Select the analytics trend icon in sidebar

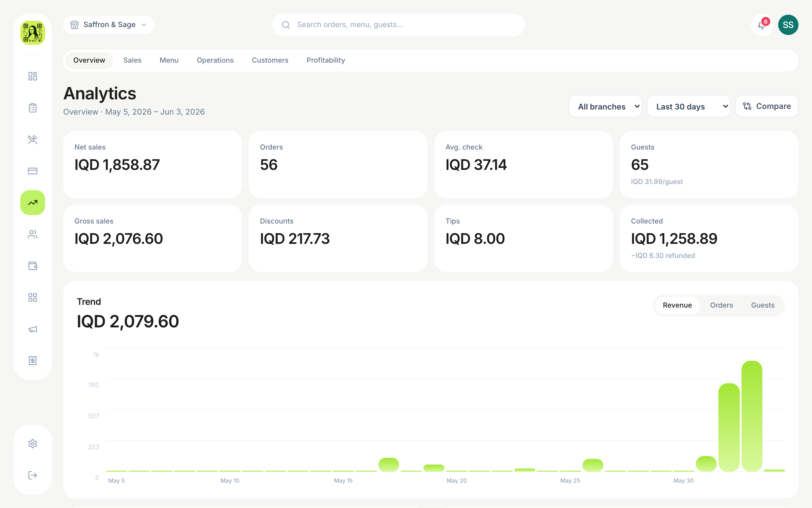(x=32, y=203)
